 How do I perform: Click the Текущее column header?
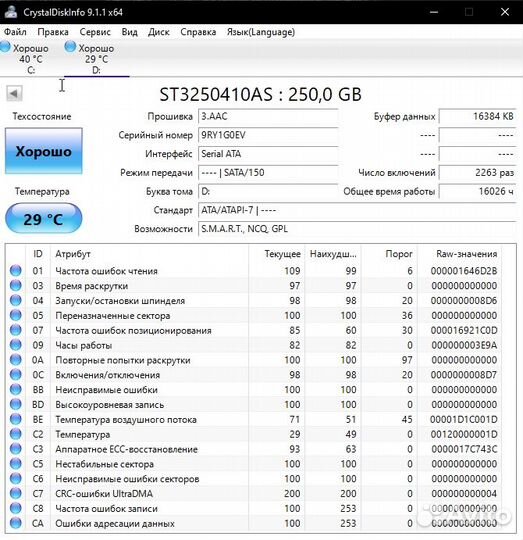(277, 254)
